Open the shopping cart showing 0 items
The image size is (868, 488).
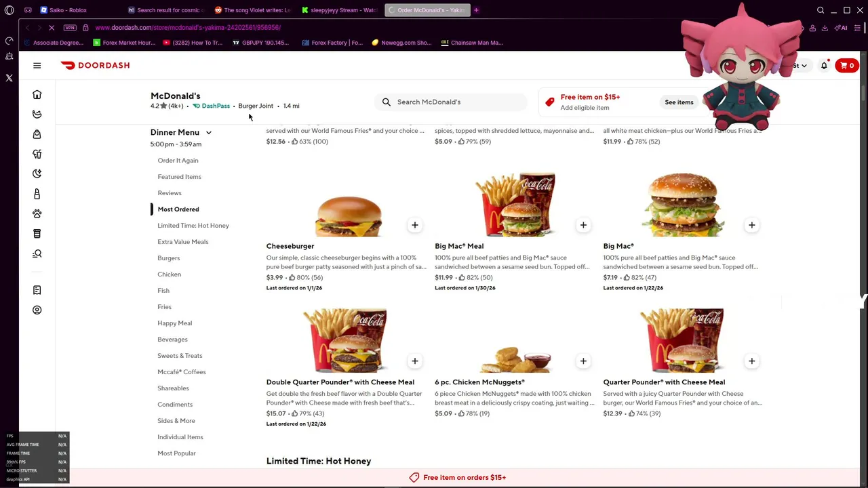pyautogui.click(x=847, y=66)
